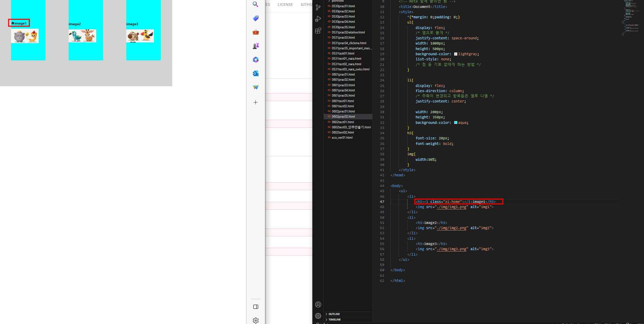Image resolution: width=644 pixels, height=324 pixels.
Task: Open file 0602test03_단추만들기.html
Action: point(351,127)
